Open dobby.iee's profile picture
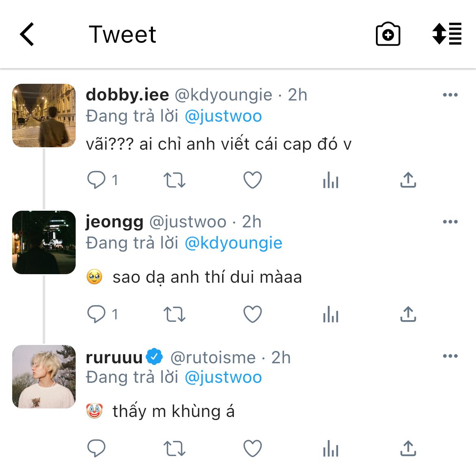The height and width of the screenshot is (467, 476). 44,116
